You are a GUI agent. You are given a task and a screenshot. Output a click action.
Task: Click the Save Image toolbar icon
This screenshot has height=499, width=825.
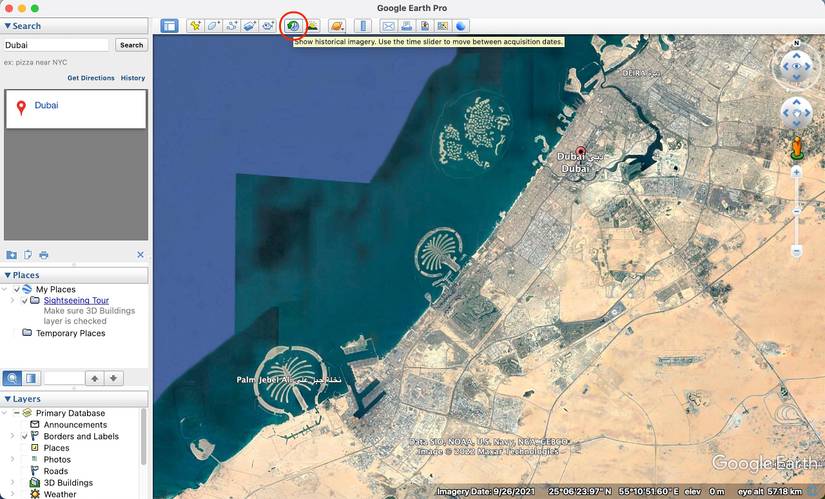pyautogui.click(x=425, y=26)
